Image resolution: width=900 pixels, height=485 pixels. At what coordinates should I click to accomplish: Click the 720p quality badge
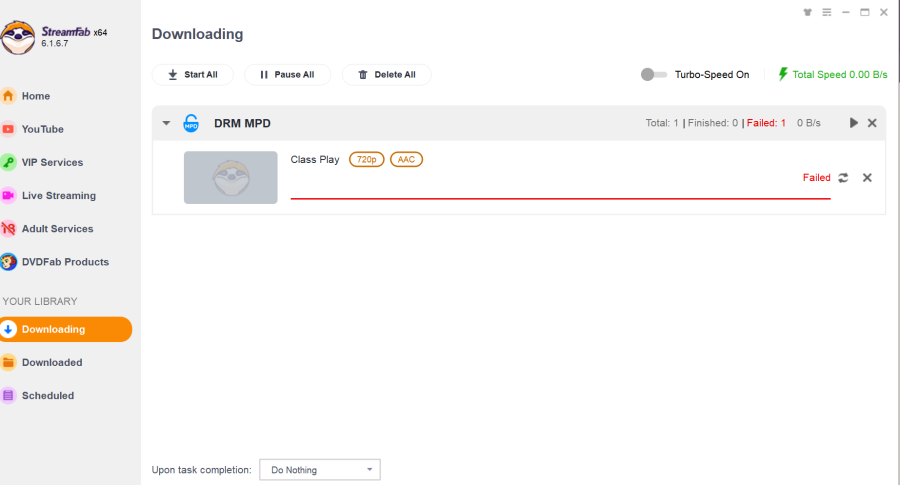[x=366, y=160]
